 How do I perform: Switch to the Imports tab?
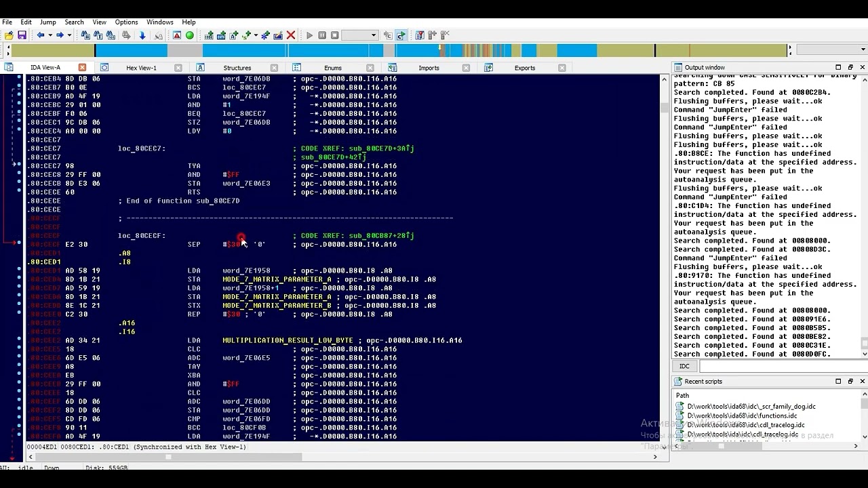[429, 68]
